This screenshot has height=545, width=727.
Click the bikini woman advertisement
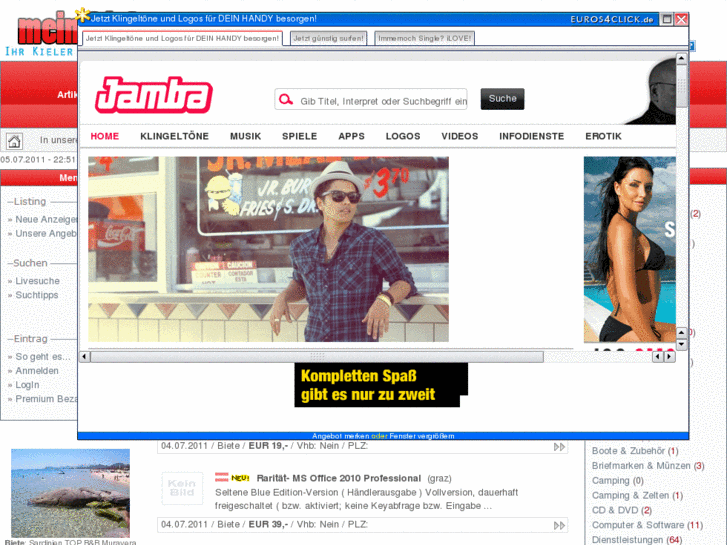click(630, 249)
